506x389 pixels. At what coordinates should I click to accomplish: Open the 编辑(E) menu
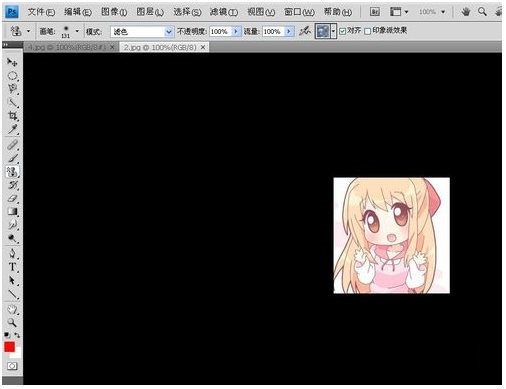coord(78,12)
